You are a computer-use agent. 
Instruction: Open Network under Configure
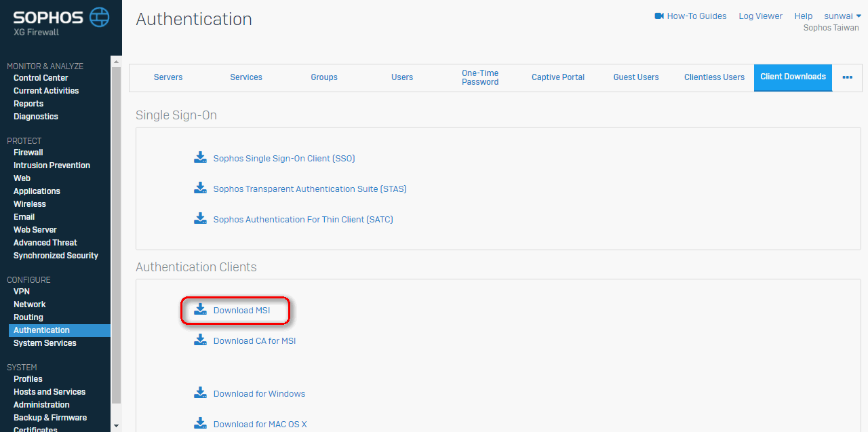point(30,305)
